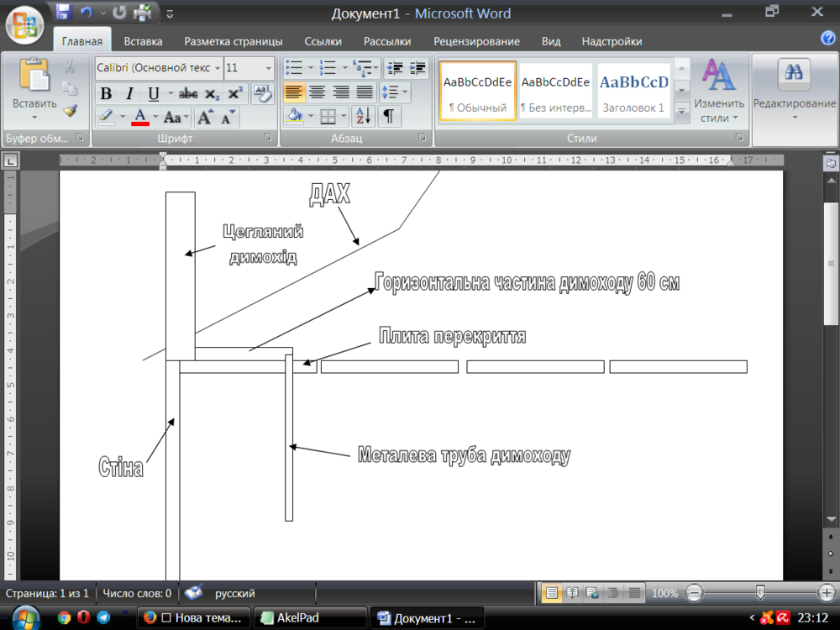
Task: Adjust the zoom slider in status bar
Action: (x=760, y=593)
